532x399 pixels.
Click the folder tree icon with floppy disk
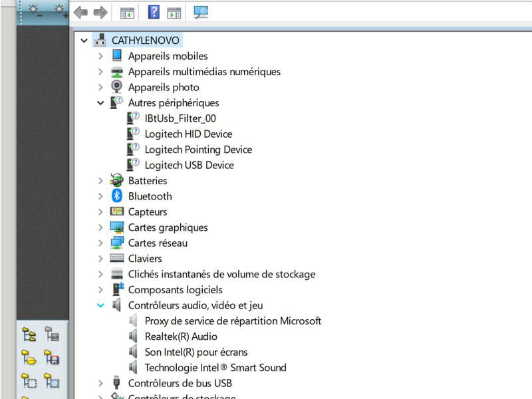[x=52, y=358]
